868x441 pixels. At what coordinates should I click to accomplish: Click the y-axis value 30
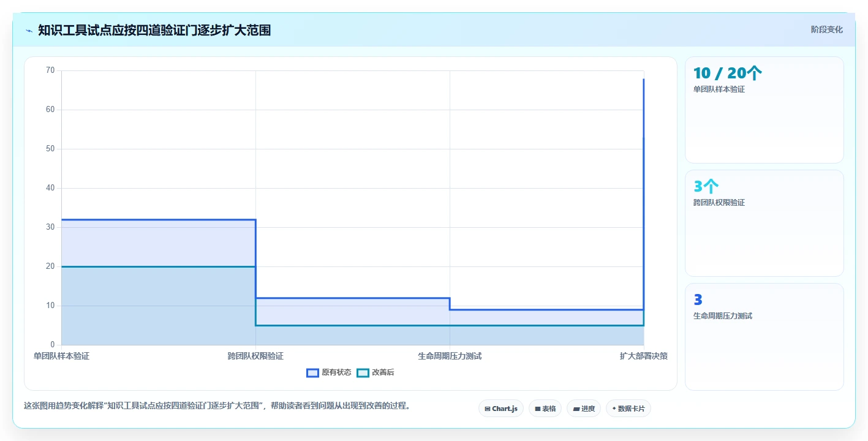(x=50, y=227)
